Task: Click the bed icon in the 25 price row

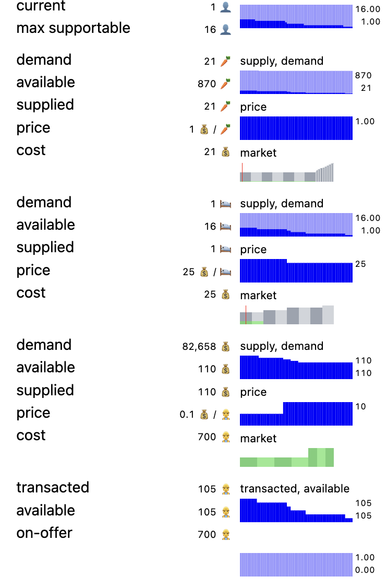Action: [x=225, y=272]
